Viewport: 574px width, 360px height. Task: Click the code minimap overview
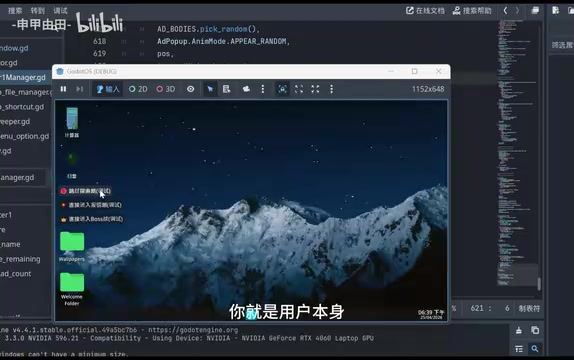(x=516, y=152)
